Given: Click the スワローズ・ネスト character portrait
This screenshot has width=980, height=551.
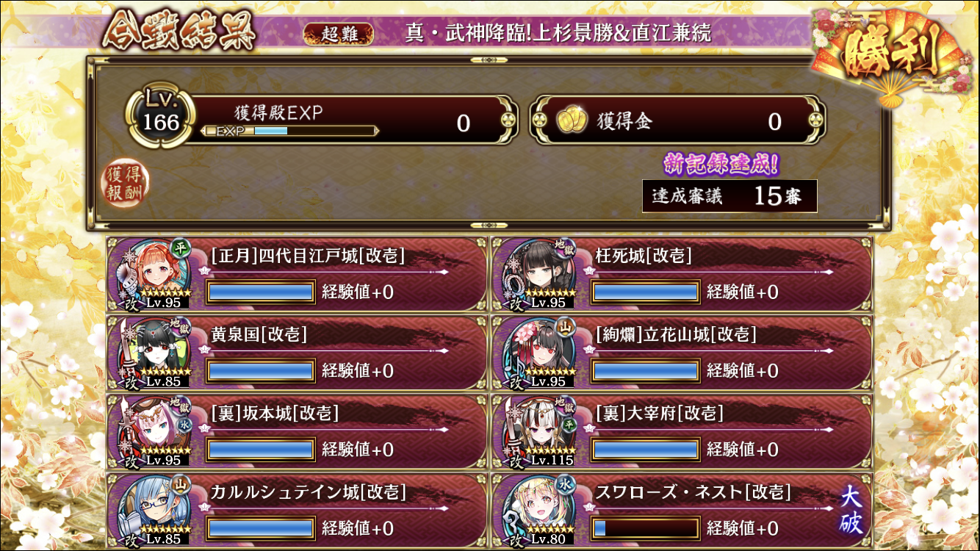Looking at the screenshot, I should coord(538,510).
